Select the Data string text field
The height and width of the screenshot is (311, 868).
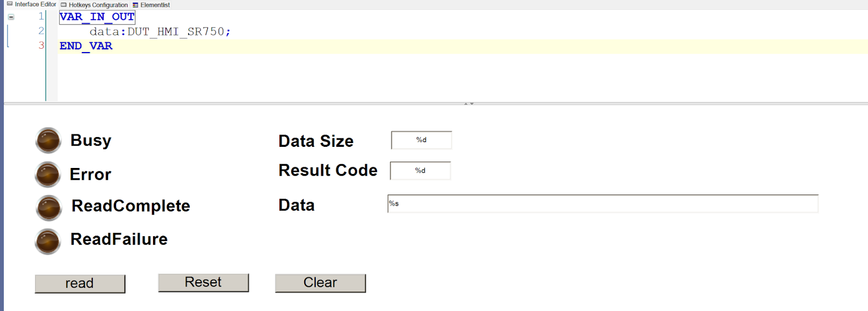[603, 204]
